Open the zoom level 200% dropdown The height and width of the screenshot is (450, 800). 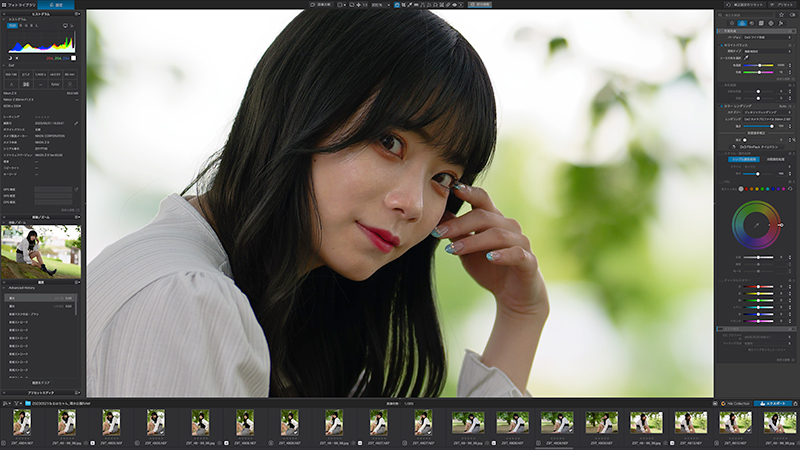click(382, 5)
